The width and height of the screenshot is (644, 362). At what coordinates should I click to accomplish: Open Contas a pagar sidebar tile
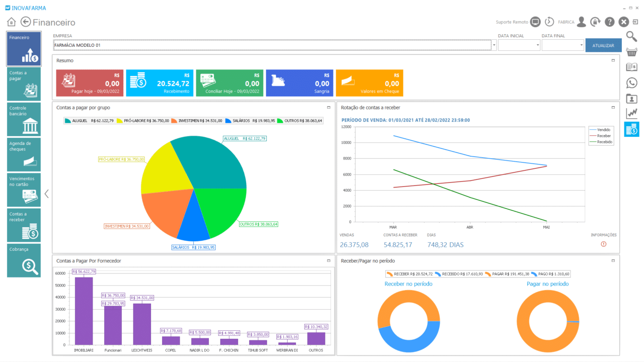(x=24, y=84)
